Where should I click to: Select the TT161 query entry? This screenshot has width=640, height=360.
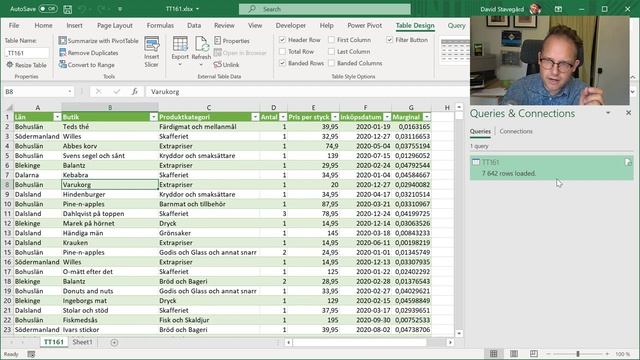(x=551, y=167)
